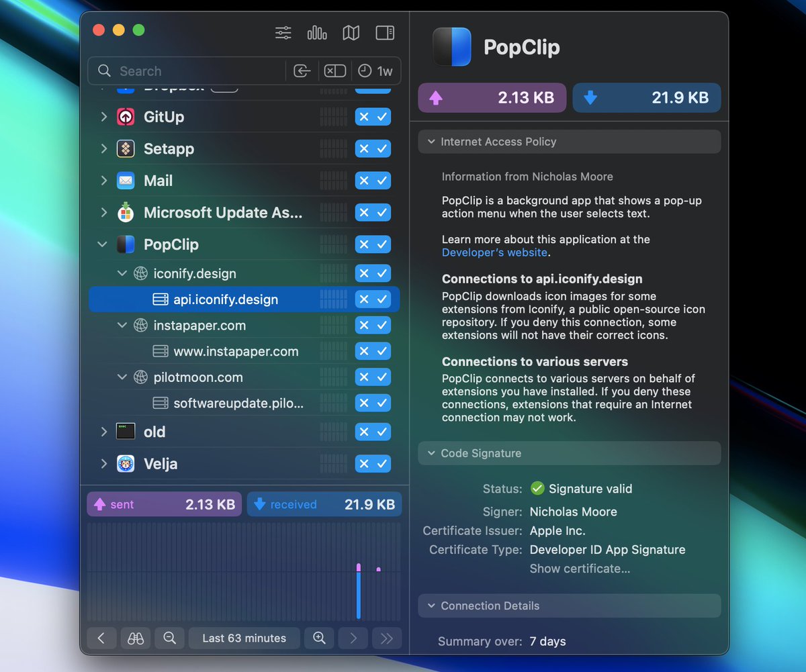Toggle the inspector sidebar panel icon
Screen dimensions: 806x672
pos(385,32)
